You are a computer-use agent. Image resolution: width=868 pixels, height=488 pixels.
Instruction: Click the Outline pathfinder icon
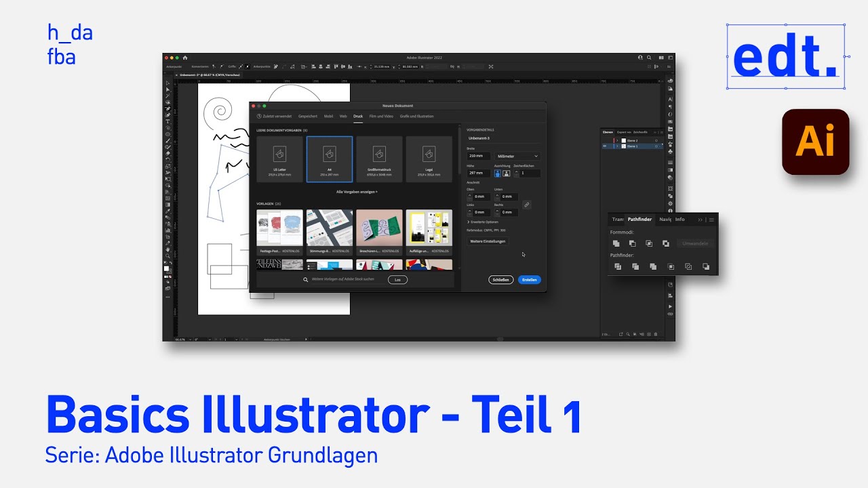tap(688, 267)
